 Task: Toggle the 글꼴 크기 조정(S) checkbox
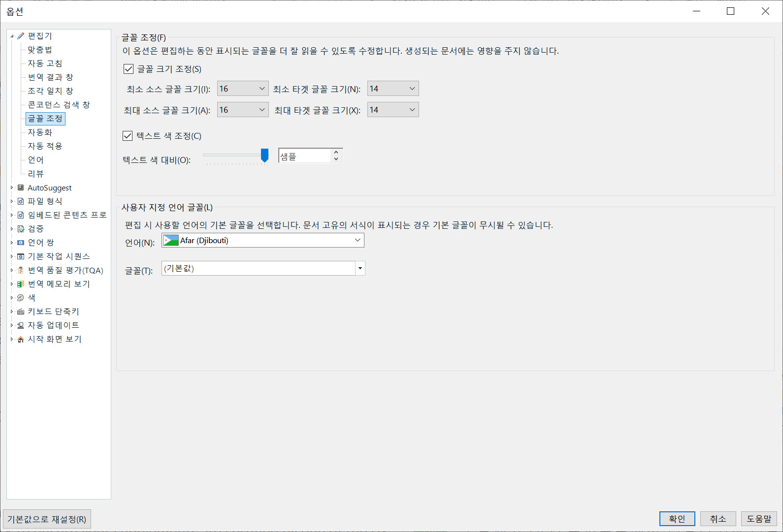coord(129,69)
